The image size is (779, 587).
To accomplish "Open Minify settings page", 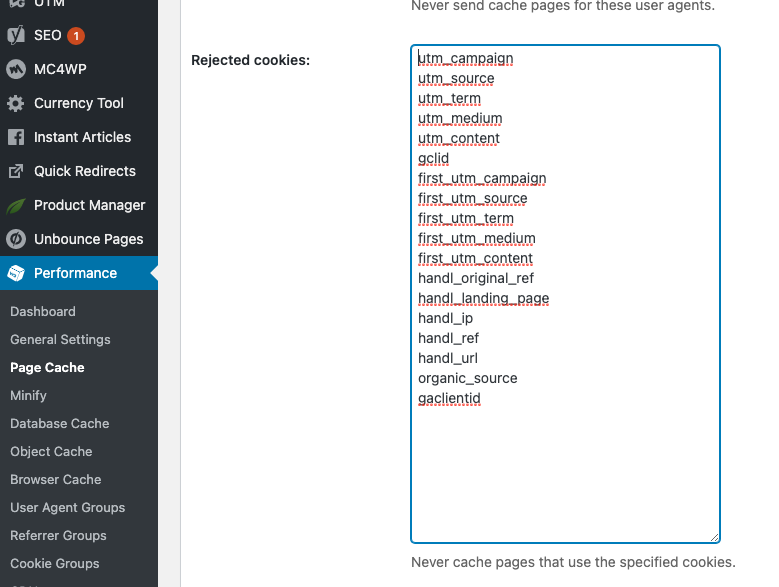I will pyautogui.click(x=28, y=395).
